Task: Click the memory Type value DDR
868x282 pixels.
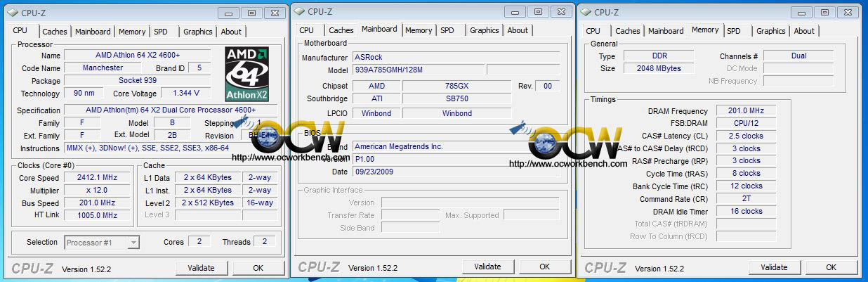Action: coord(659,56)
